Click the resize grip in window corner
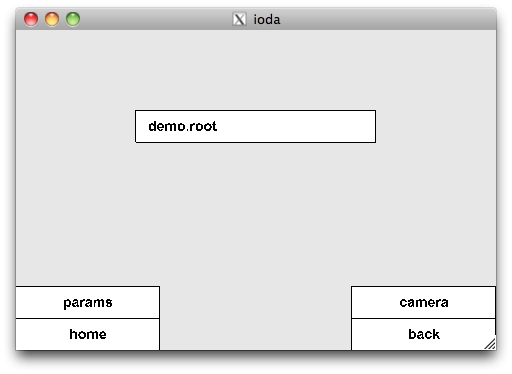Viewport: 512px width, 374px height. click(x=490, y=344)
